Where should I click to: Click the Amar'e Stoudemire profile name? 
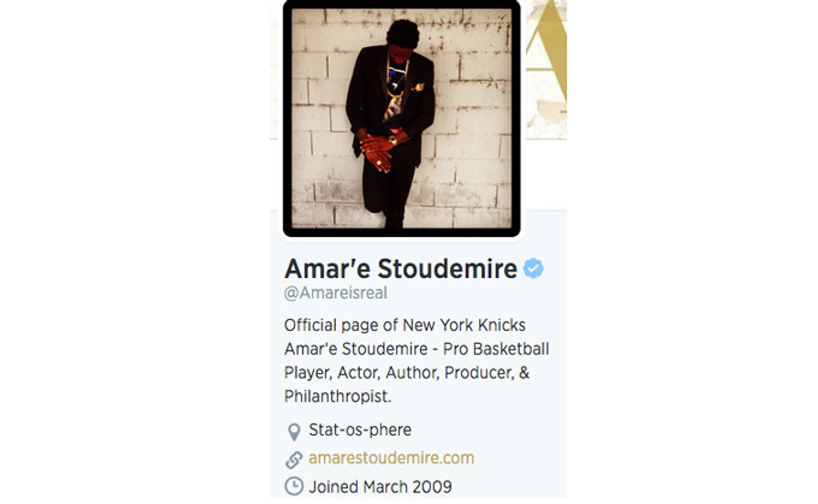pyautogui.click(x=401, y=269)
